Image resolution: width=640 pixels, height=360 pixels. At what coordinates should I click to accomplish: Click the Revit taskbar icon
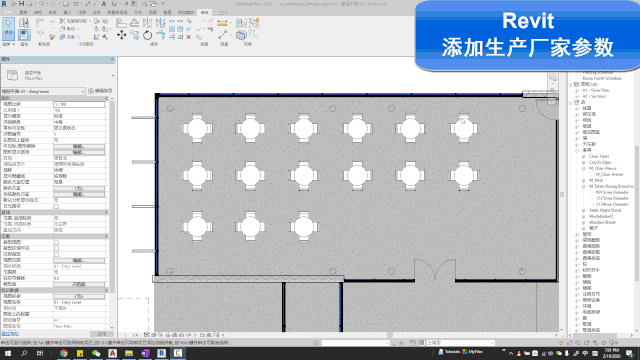(161, 353)
